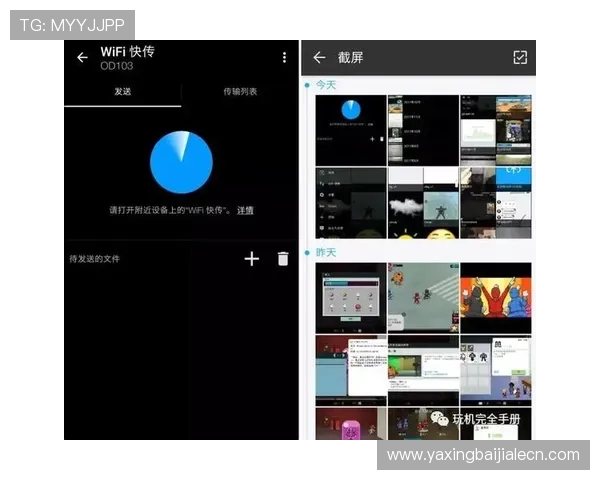
Task: Open the 详情 link
Action: coord(244,211)
